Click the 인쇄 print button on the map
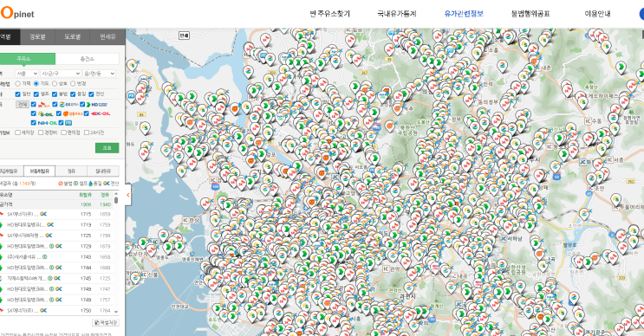This screenshot has width=644, height=336. (184, 36)
